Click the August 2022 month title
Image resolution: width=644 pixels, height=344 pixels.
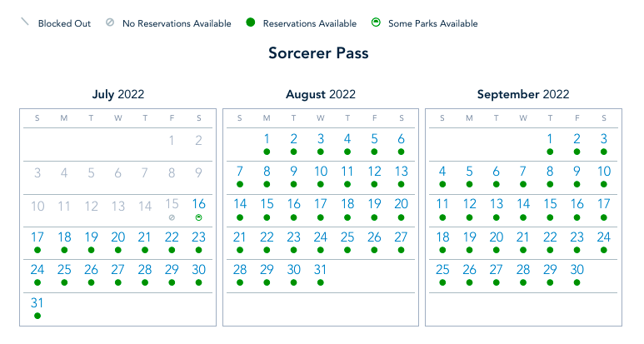321,94
